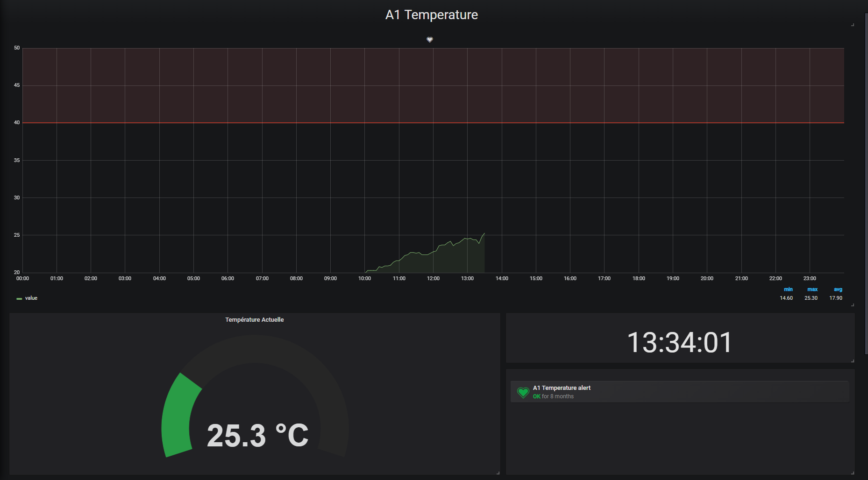Click the 40 label on the Y axis
Image resolution: width=868 pixels, height=480 pixels.
point(17,122)
